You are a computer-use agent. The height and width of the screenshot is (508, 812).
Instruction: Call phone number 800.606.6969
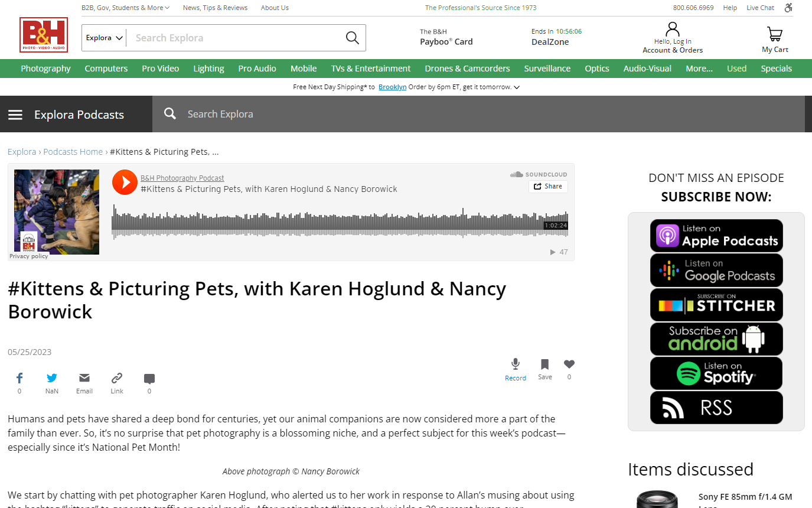pos(693,8)
